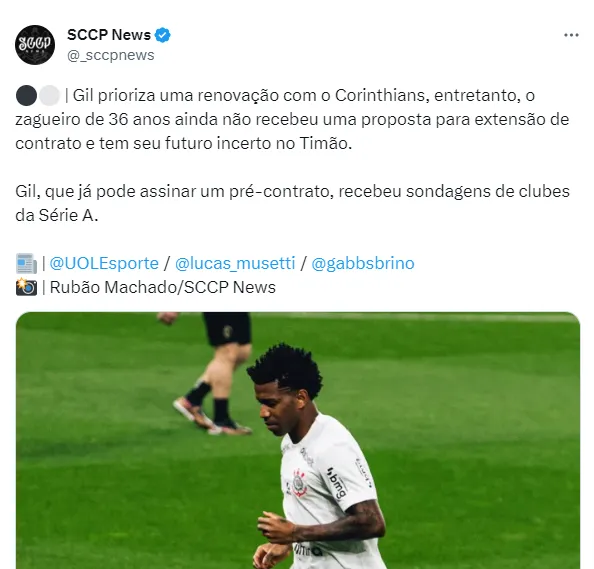Click the SCCP News account name
The width and height of the screenshot is (594, 569).
point(109,35)
